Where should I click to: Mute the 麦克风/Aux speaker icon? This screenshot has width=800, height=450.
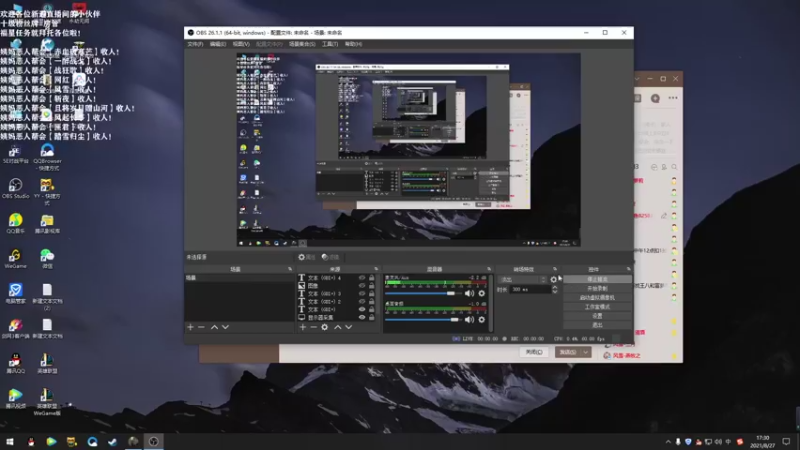coord(469,293)
